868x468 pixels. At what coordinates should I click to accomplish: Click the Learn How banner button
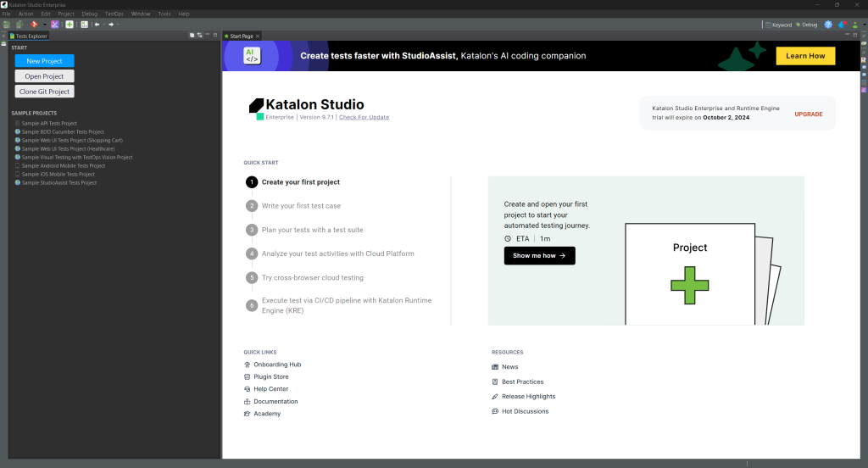[x=805, y=56]
